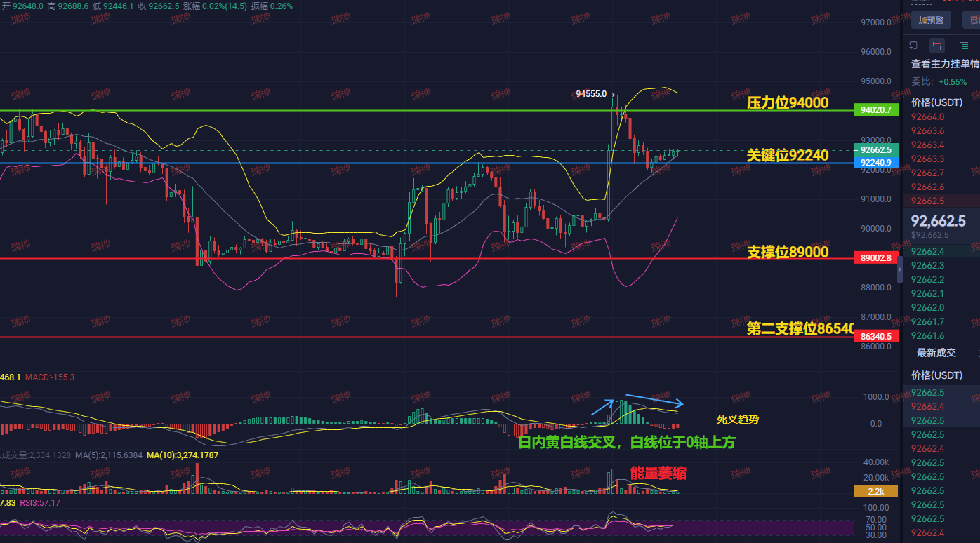
Task: Select the highlighted buy-sell order book view icon
Action: click(937, 46)
